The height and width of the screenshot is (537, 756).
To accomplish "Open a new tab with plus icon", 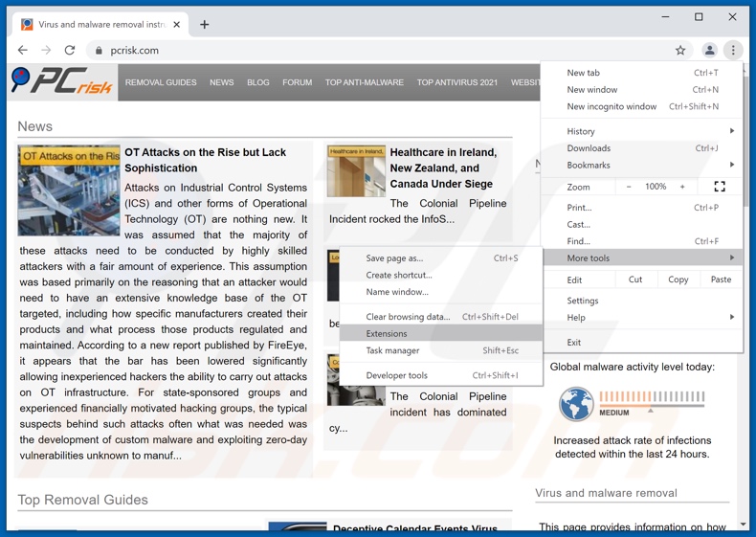I will [x=205, y=24].
